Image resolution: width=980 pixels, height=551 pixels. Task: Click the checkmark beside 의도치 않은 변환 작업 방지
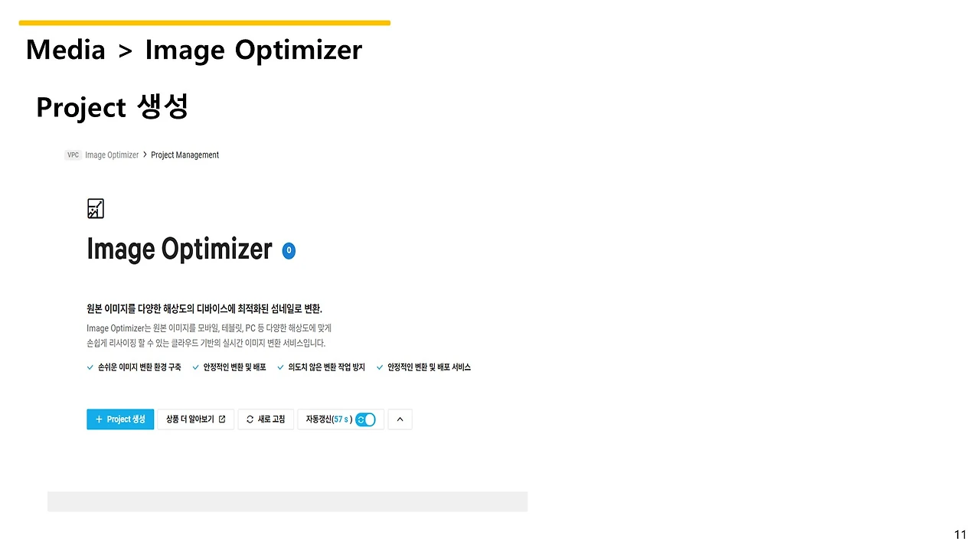click(x=281, y=367)
